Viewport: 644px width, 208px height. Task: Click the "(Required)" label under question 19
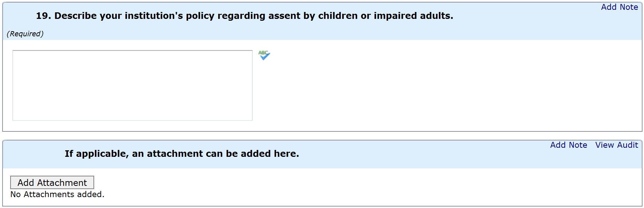25,34
